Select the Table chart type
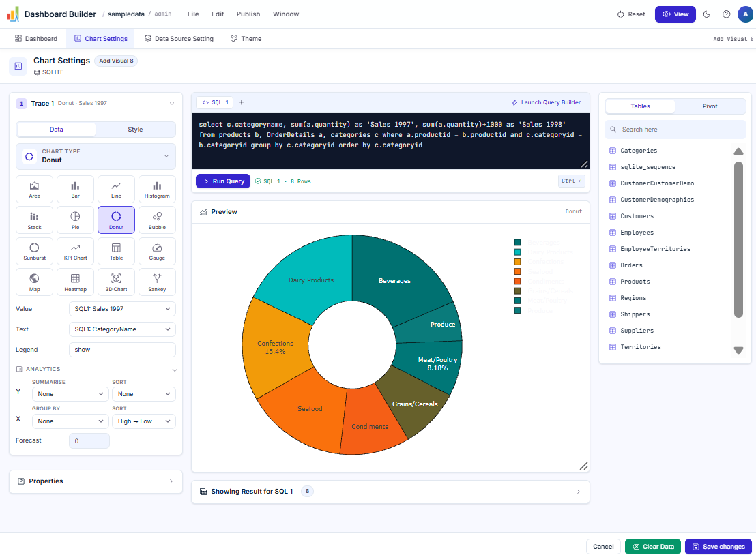 [116, 252]
